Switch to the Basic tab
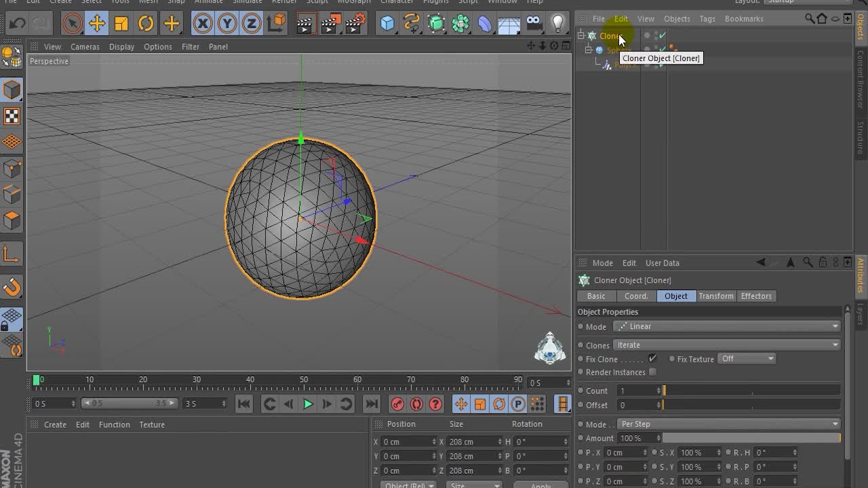868x488 pixels. click(596, 296)
